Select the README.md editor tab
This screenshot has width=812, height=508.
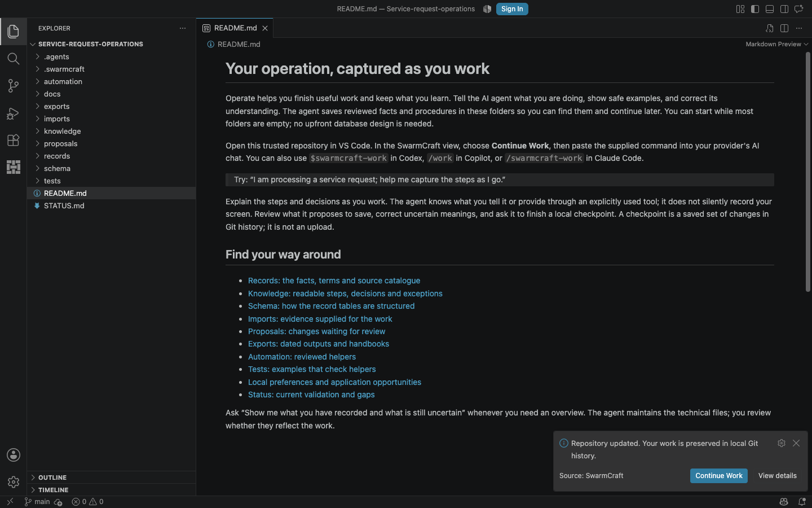point(235,28)
